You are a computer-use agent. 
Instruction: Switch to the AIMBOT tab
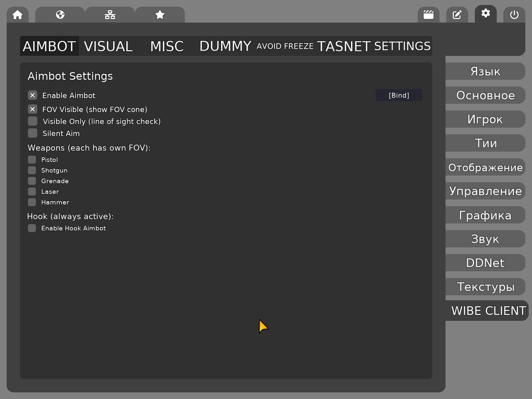click(x=49, y=46)
